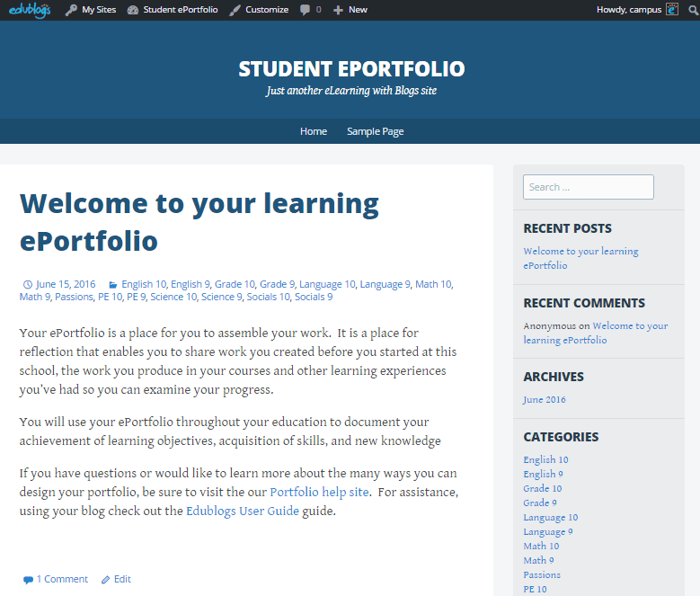Select Passions in post meta categories

[x=74, y=297]
